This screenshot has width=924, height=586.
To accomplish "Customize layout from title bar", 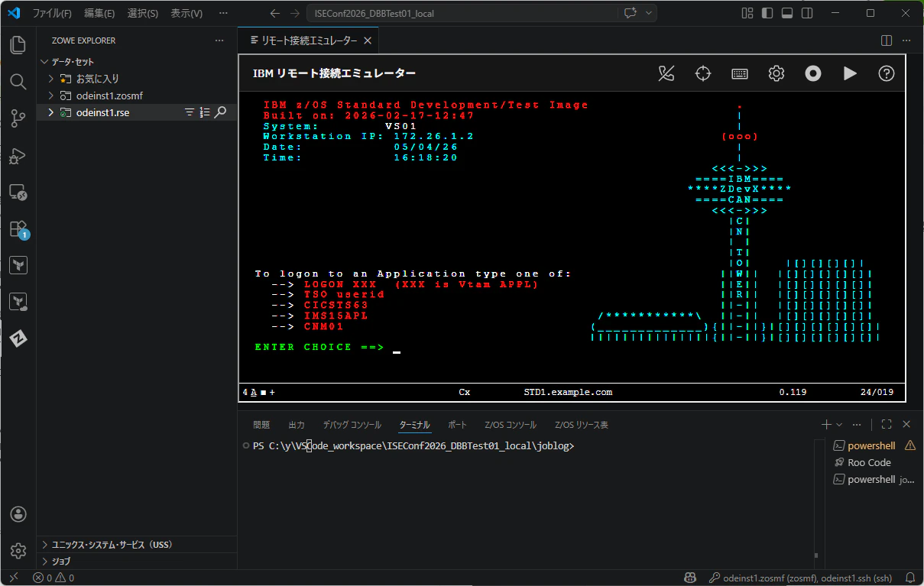I will point(747,13).
